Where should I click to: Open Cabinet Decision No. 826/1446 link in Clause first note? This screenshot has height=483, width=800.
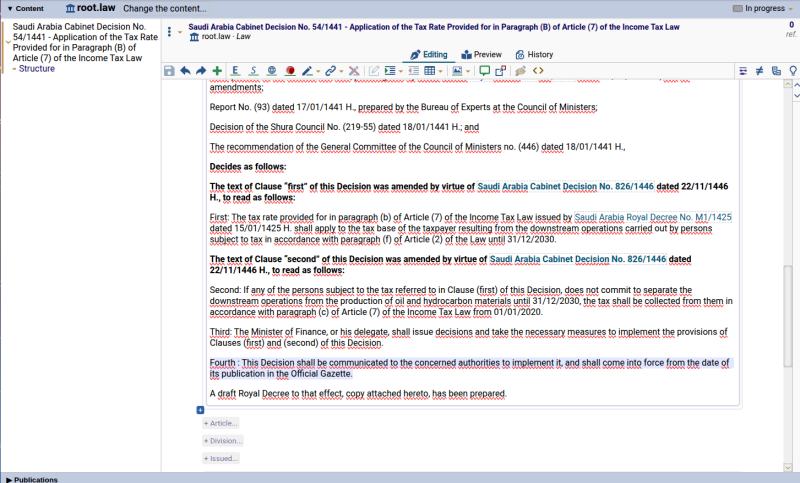point(565,186)
